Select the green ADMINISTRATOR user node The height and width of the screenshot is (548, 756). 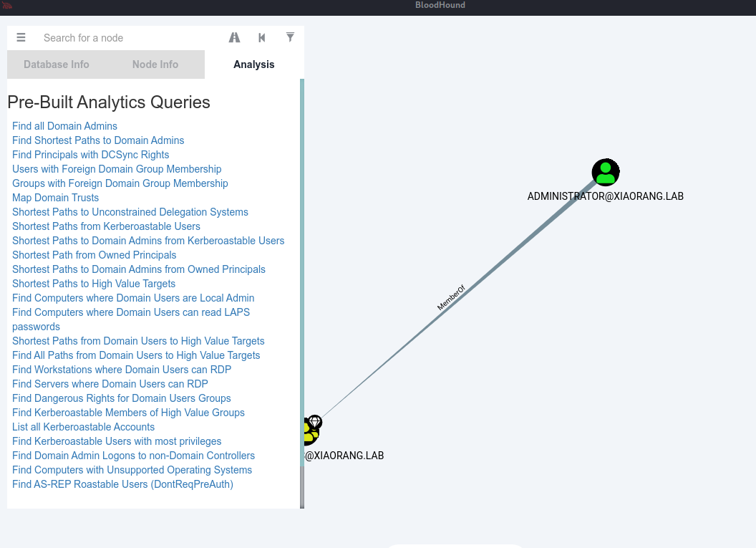click(x=606, y=173)
